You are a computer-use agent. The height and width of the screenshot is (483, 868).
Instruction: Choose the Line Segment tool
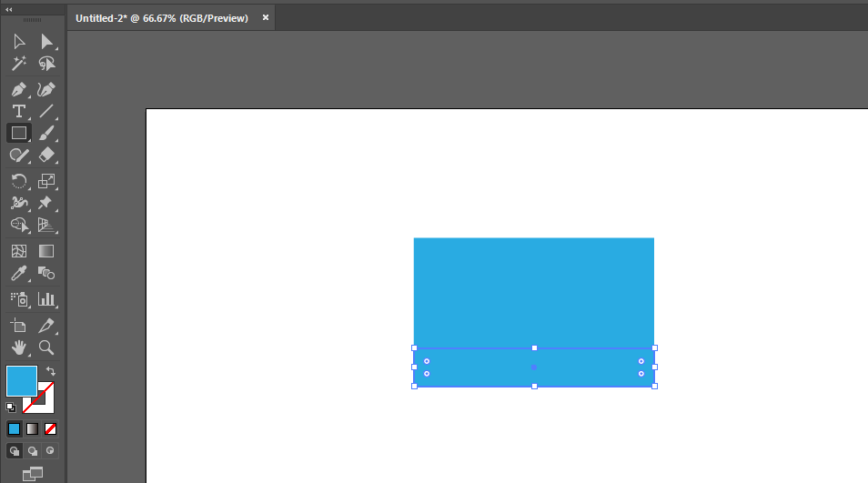point(46,111)
